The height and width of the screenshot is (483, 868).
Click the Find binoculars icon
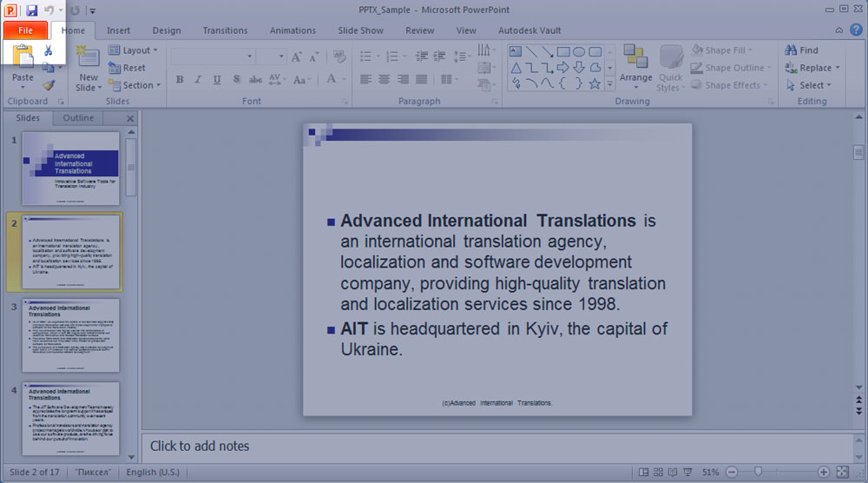pyautogui.click(x=791, y=50)
